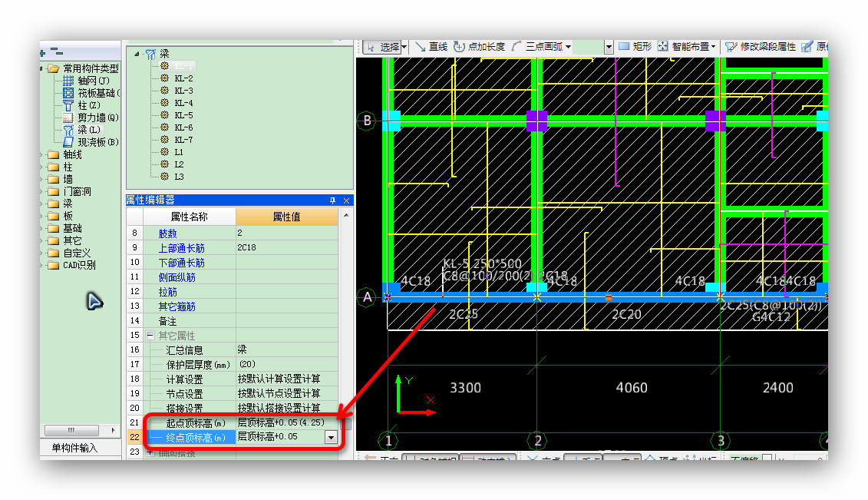Activate the 选择 (select) tool
868x500 pixels.
[x=383, y=47]
